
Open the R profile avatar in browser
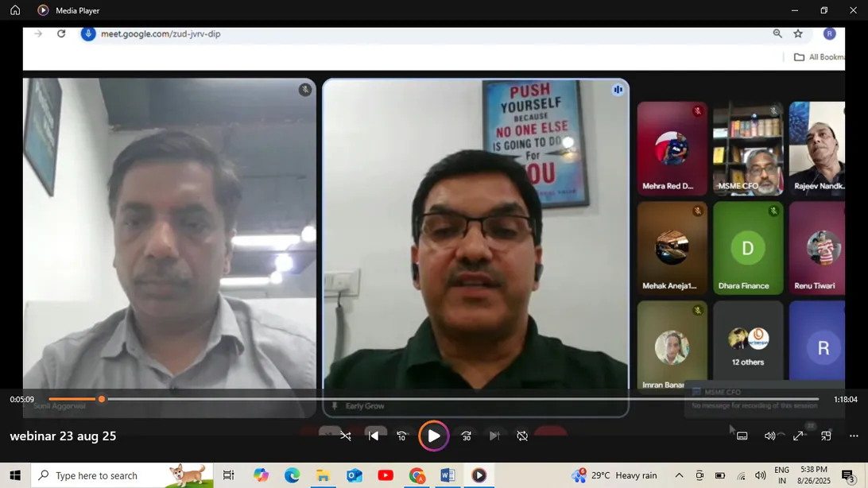coord(829,33)
